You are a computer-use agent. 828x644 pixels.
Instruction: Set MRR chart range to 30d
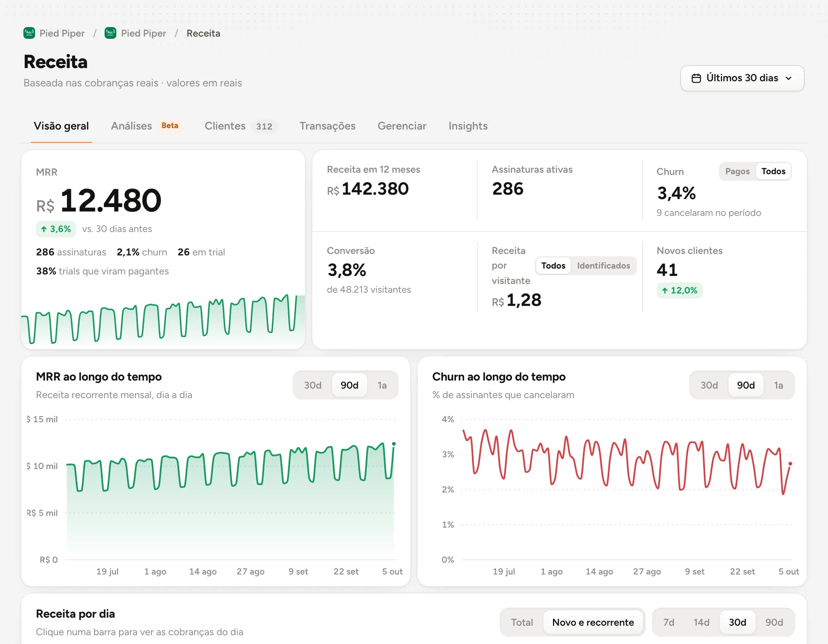[x=312, y=385]
